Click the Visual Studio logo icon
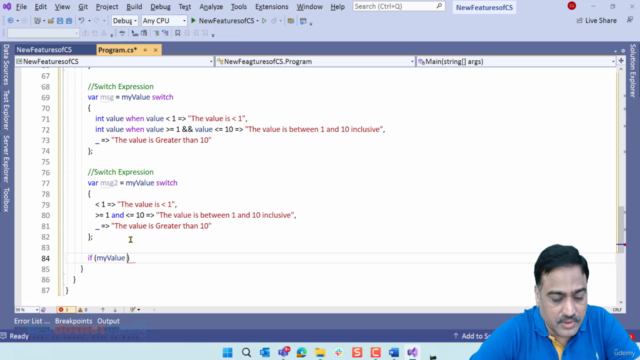Image resolution: width=640 pixels, height=360 pixels. click(x=7, y=7)
